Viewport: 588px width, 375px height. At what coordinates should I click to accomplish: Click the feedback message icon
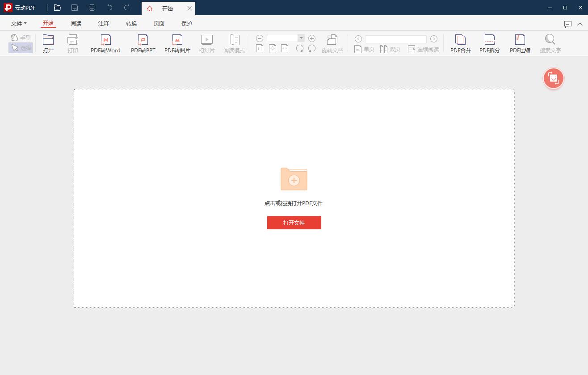click(x=568, y=24)
